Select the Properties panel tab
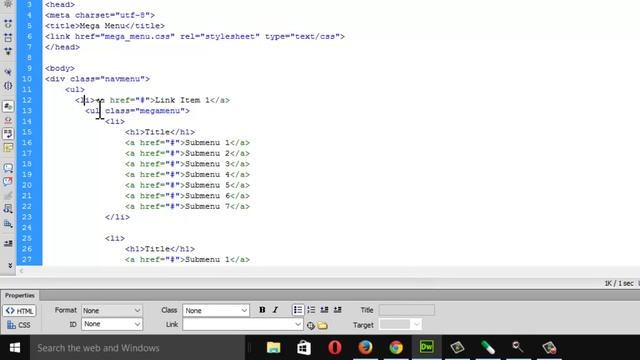This screenshot has height=360, width=640. coord(20,296)
